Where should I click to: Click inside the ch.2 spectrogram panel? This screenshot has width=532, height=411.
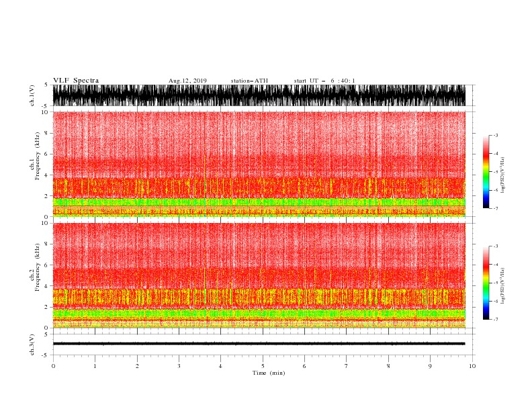[259, 275]
